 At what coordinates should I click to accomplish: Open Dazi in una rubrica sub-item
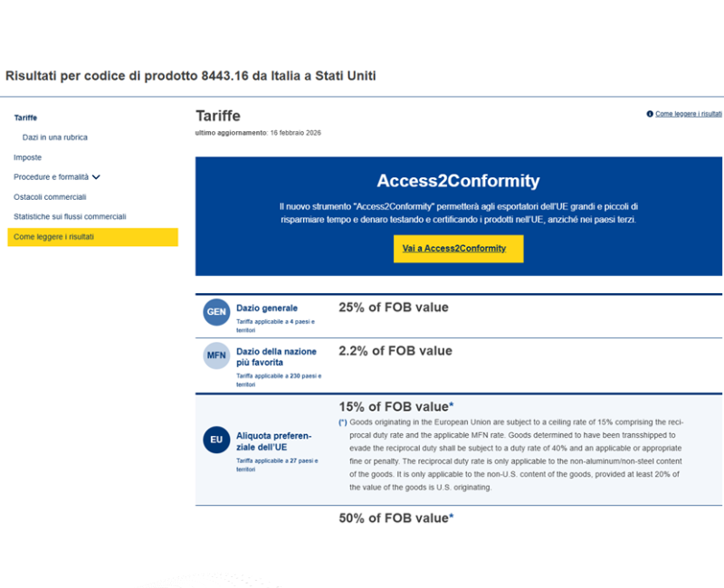point(55,138)
